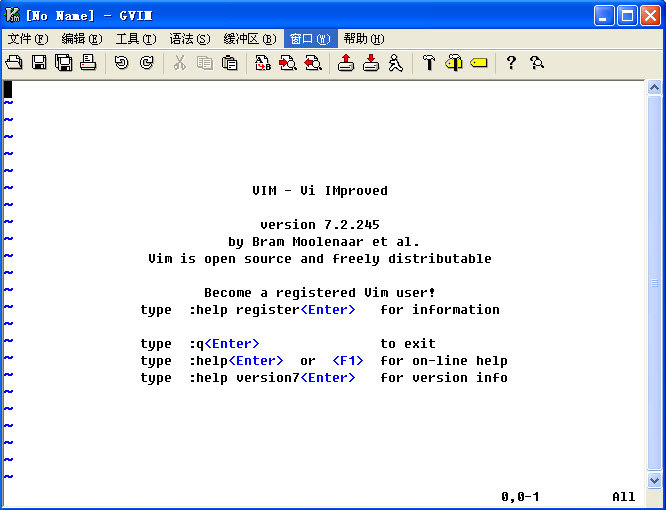The height and width of the screenshot is (510, 666).
Task: Run Vim script icon
Action: click(396, 63)
